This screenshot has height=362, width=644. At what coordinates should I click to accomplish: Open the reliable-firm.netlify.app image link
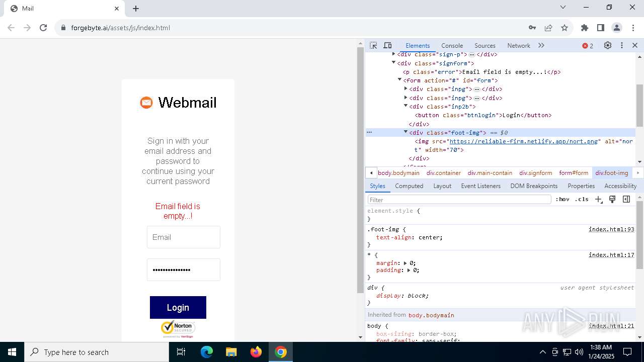click(x=523, y=141)
